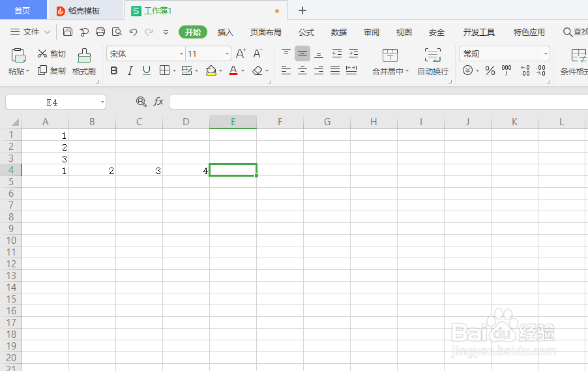588x371 pixels.
Task: Toggle italic formatting
Action: pos(130,70)
